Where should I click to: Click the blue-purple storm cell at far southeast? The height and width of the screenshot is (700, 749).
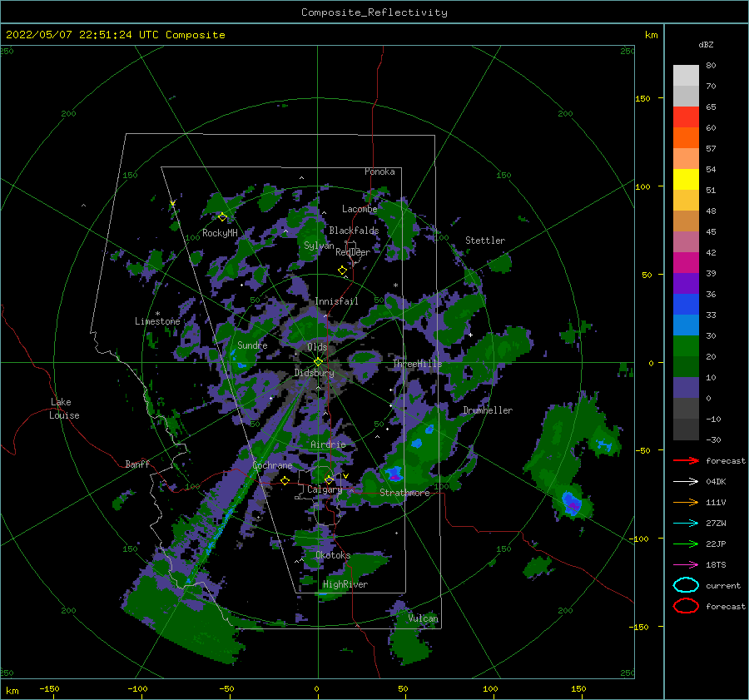pos(571,504)
